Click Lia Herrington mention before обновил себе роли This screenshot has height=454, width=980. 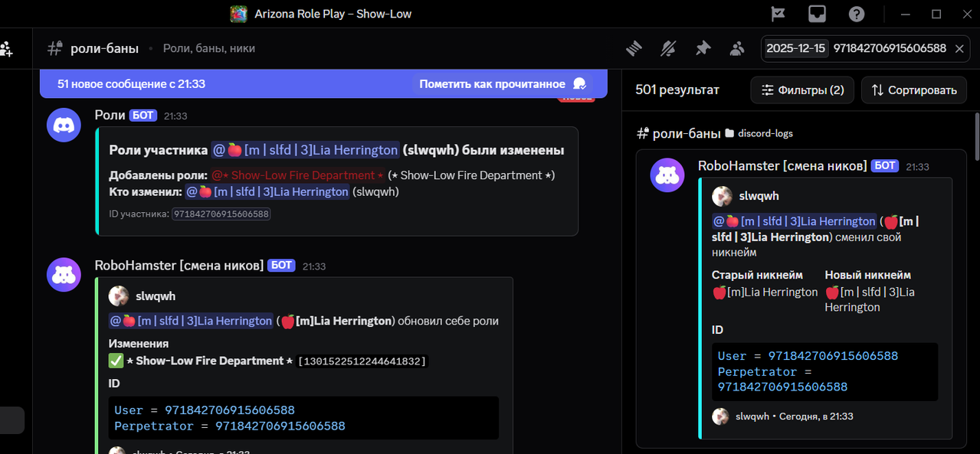[191, 321]
